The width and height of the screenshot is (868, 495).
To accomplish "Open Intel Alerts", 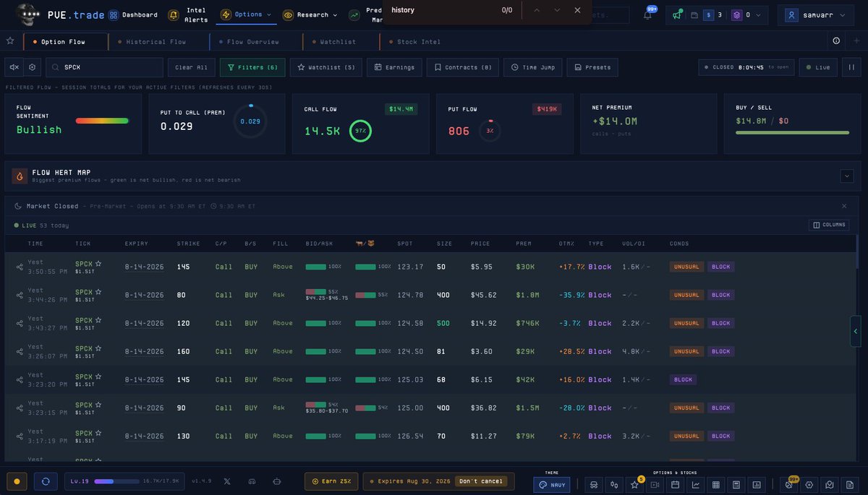I will [188, 14].
